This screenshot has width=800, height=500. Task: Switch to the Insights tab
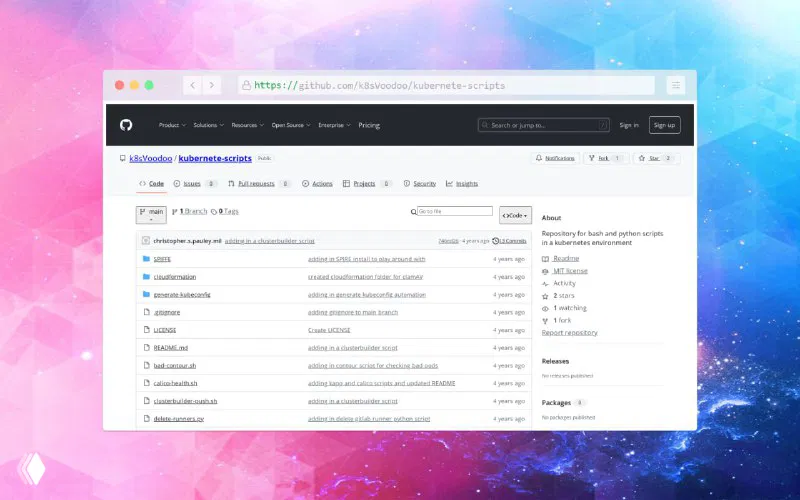pyautogui.click(x=462, y=184)
